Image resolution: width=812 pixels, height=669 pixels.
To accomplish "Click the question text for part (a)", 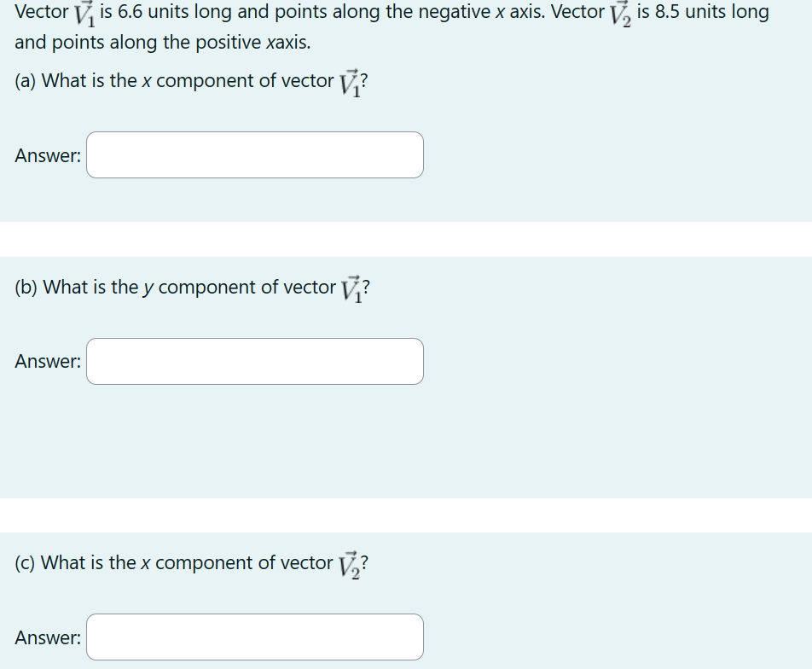I will pos(189,81).
